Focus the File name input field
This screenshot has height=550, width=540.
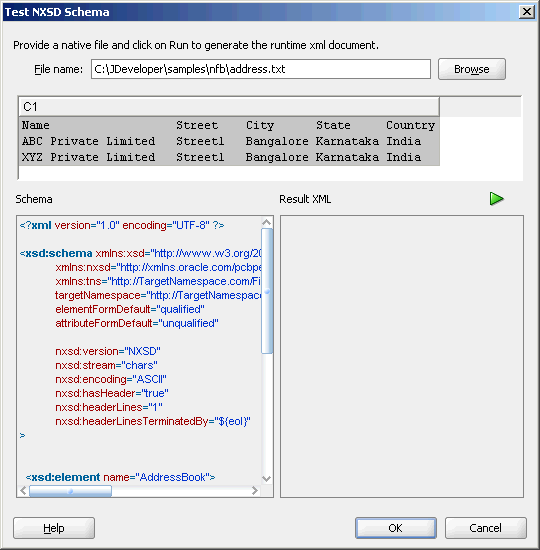click(x=261, y=69)
